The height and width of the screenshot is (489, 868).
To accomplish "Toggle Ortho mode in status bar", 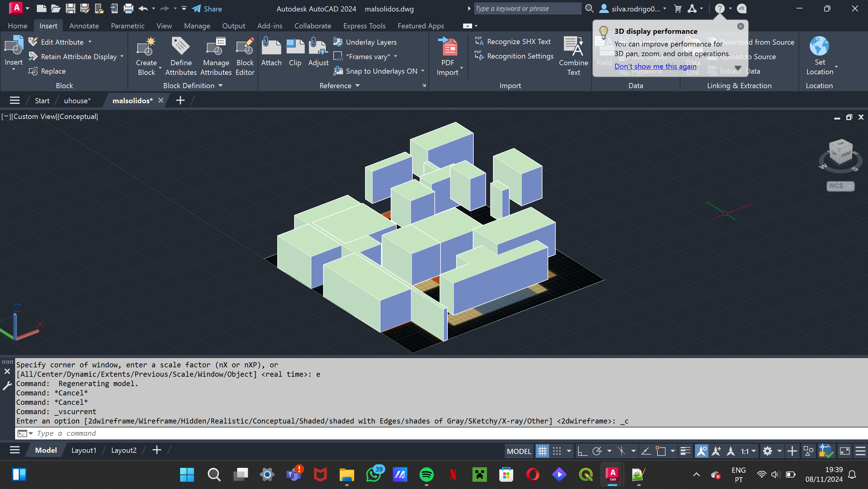I will [x=582, y=451].
